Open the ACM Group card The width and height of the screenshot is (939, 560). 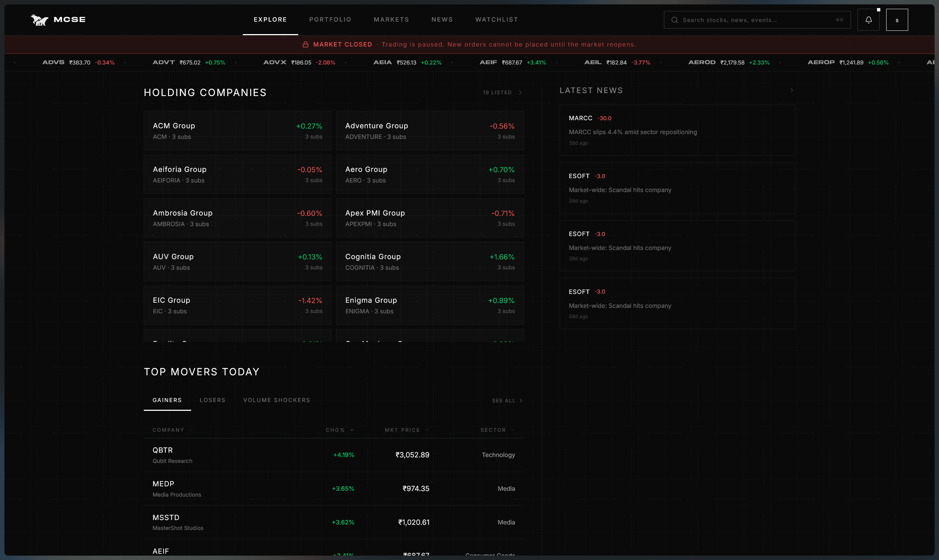coord(237,130)
